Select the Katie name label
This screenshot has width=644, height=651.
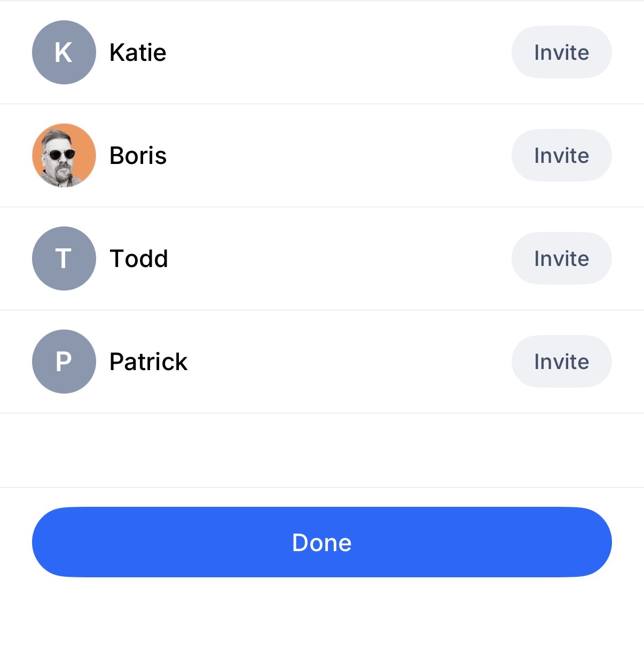click(x=138, y=52)
